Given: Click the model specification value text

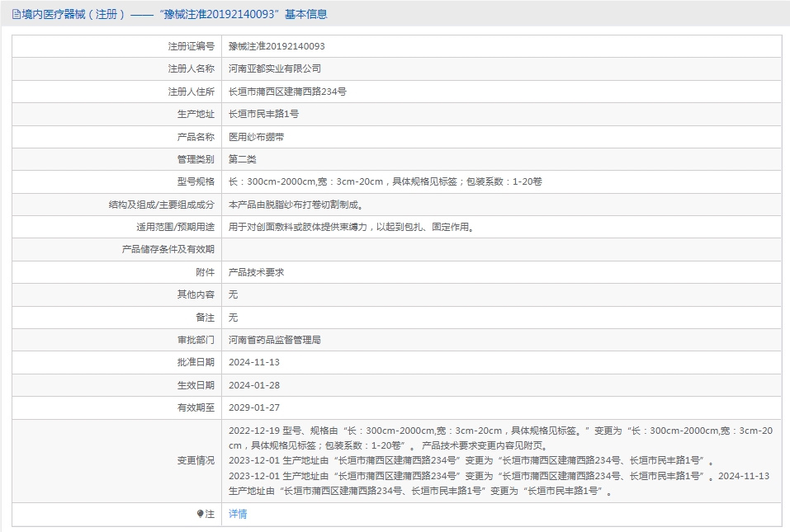Looking at the screenshot, I should [385, 181].
